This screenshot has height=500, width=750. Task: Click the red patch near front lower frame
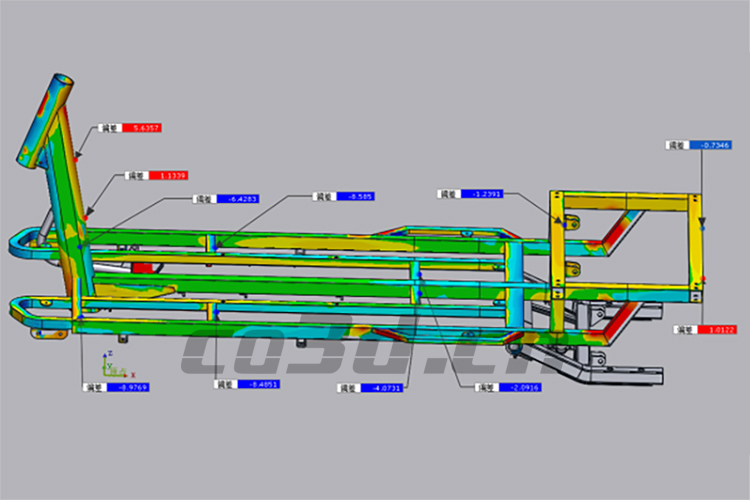pyautogui.click(x=146, y=268)
